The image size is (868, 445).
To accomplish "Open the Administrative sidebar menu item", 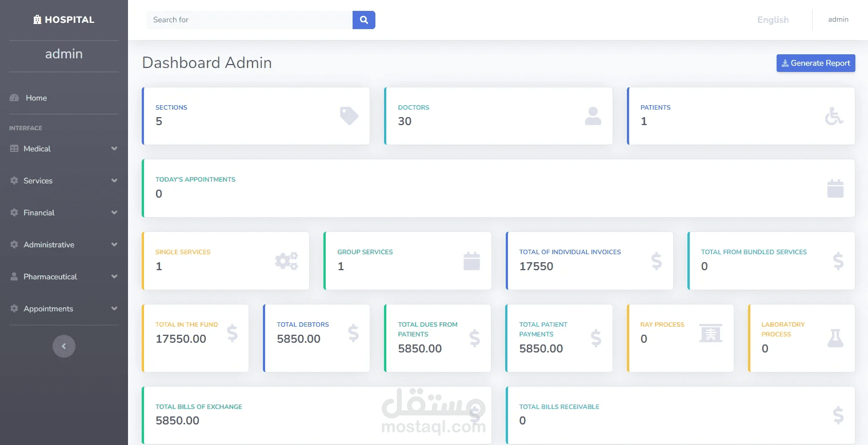I will (x=64, y=244).
